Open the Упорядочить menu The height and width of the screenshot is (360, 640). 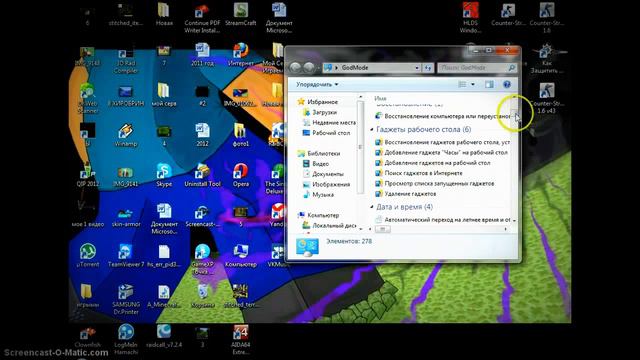click(x=317, y=84)
